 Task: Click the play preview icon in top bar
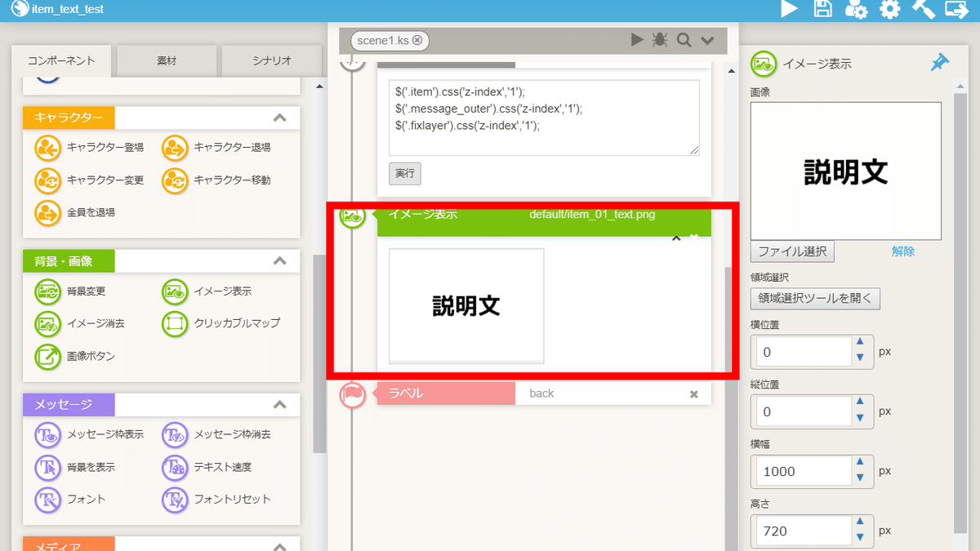(x=789, y=10)
